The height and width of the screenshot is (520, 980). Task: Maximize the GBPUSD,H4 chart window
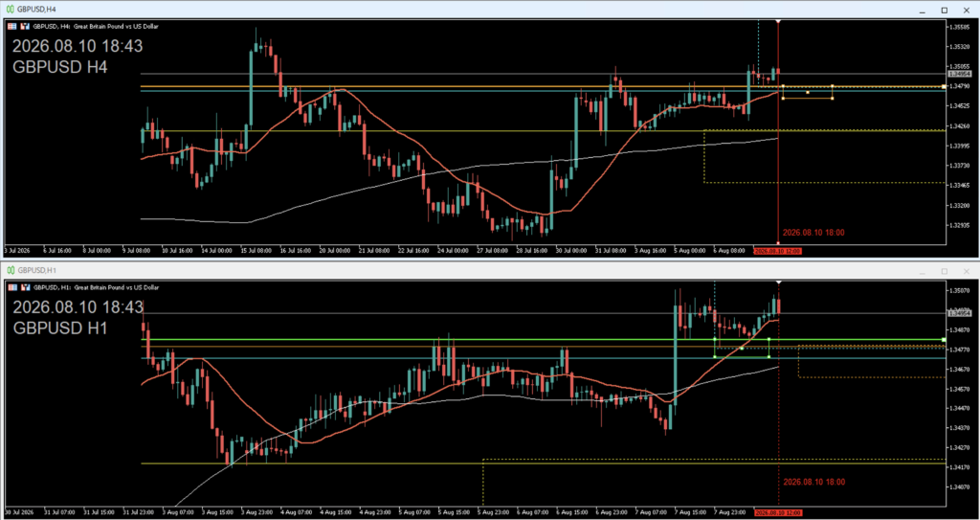(x=945, y=10)
